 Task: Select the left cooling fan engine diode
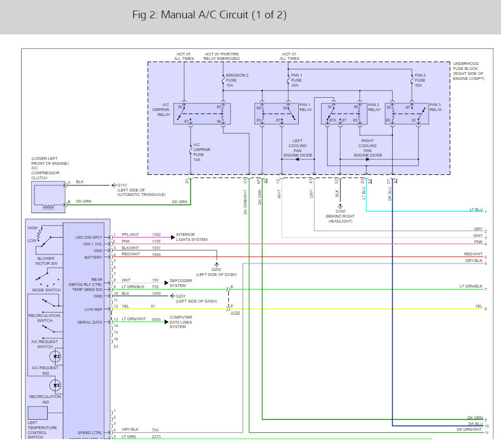coord(297,159)
